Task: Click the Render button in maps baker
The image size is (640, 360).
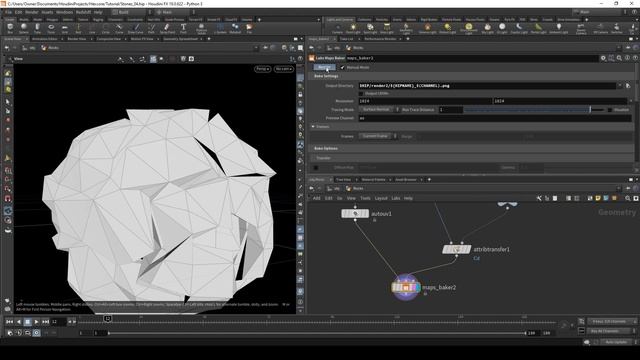Action: pos(324,67)
